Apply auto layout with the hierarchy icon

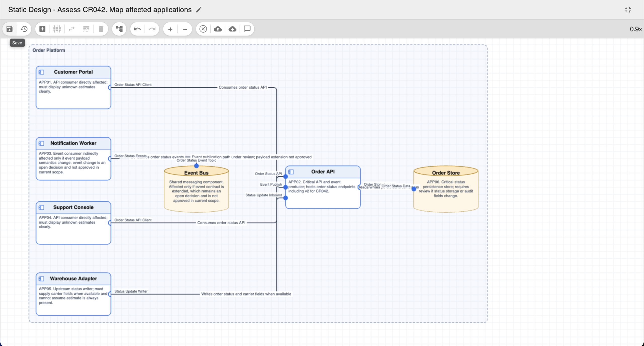click(119, 29)
